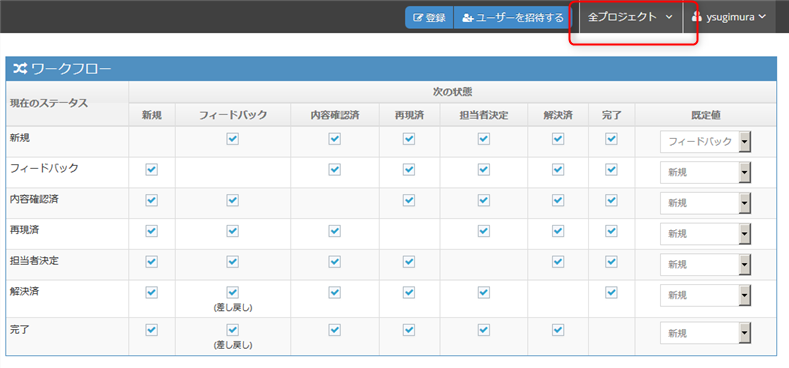This screenshot has width=789, height=368.
Task: Open 再現済 row 既定値 dropdown
Action: pos(705,234)
